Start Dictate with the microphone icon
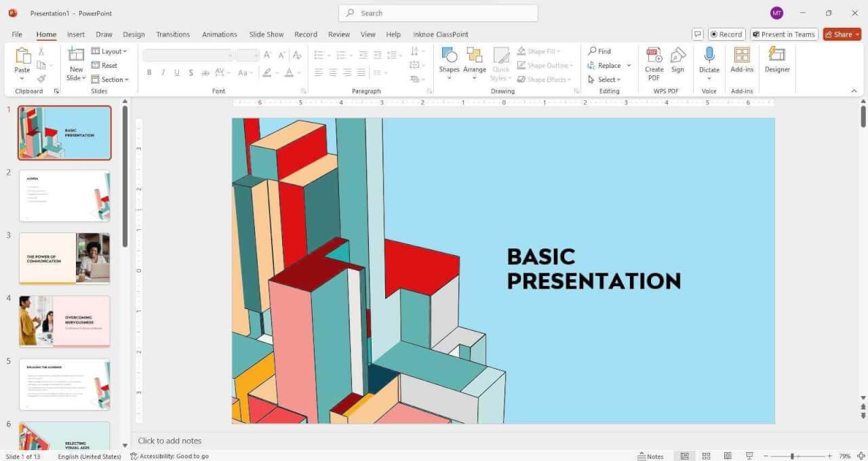This screenshot has width=868, height=461. pyautogui.click(x=709, y=56)
